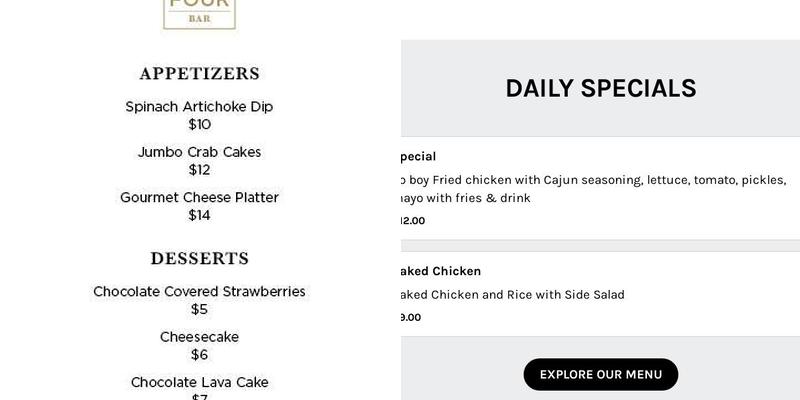The image size is (800, 400).
Task: Select the Cheesecake menu item
Action: pos(199,337)
